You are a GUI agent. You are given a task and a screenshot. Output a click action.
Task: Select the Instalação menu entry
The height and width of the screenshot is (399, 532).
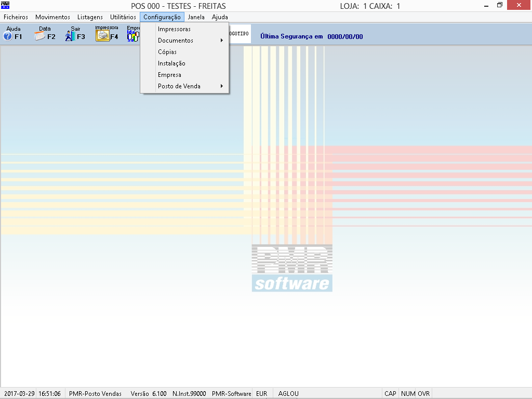click(171, 63)
